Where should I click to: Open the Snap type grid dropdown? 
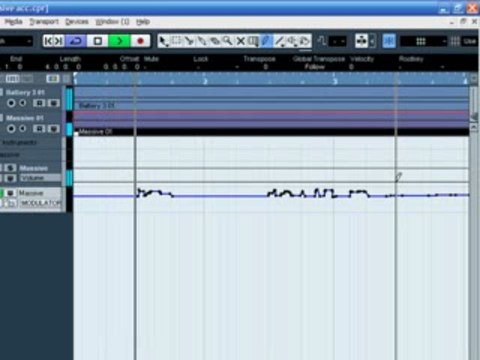pos(423,41)
